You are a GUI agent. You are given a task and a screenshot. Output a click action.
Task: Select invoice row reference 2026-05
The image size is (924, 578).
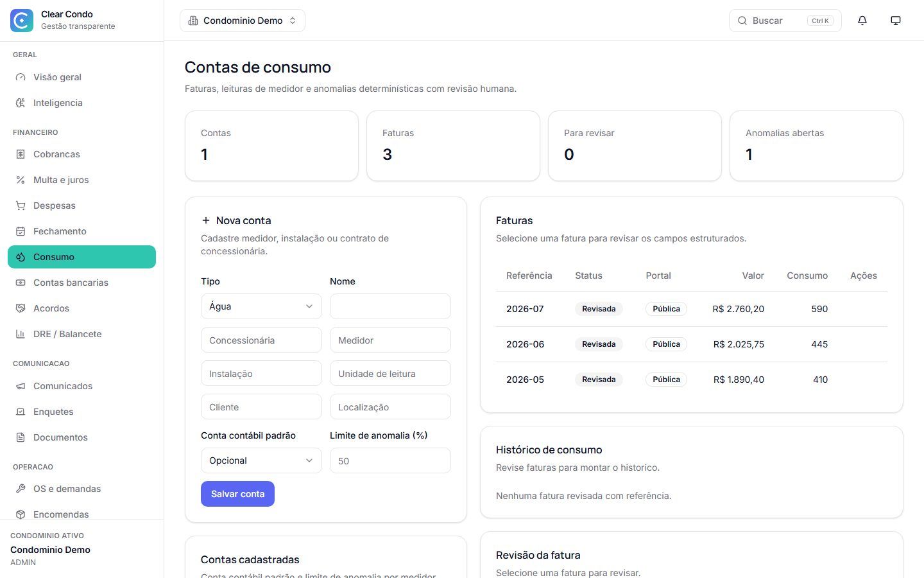(692, 380)
